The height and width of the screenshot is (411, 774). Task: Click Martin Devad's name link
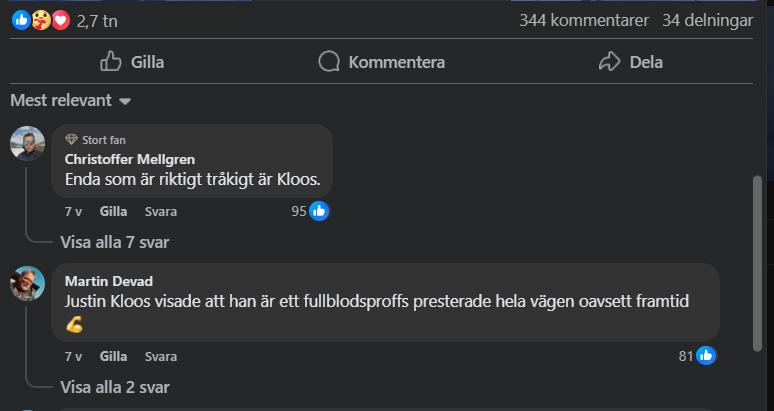click(109, 281)
